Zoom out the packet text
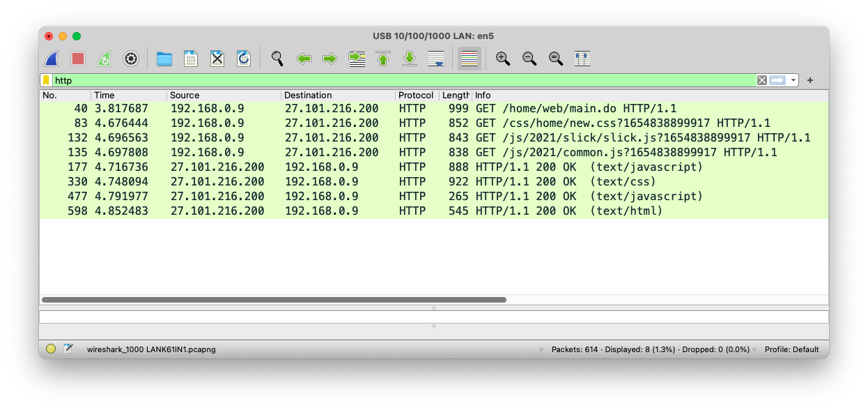 click(529, 59)
